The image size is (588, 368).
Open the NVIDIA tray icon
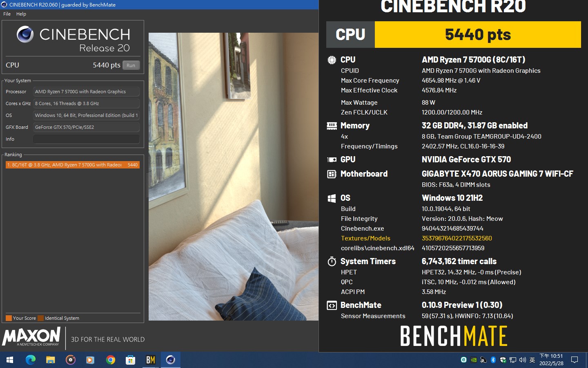tap(474, 360)
